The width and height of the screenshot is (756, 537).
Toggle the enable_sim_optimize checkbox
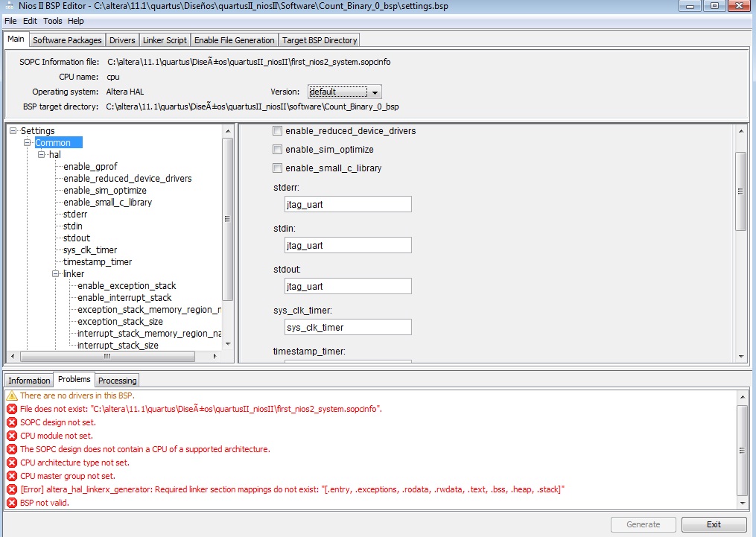pos(278,150)
